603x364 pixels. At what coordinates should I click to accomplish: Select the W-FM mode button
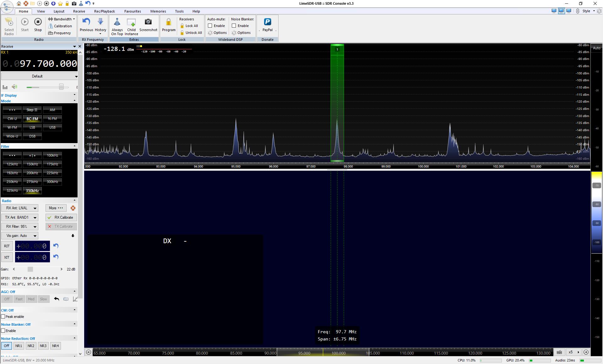(x=12, y=127)
